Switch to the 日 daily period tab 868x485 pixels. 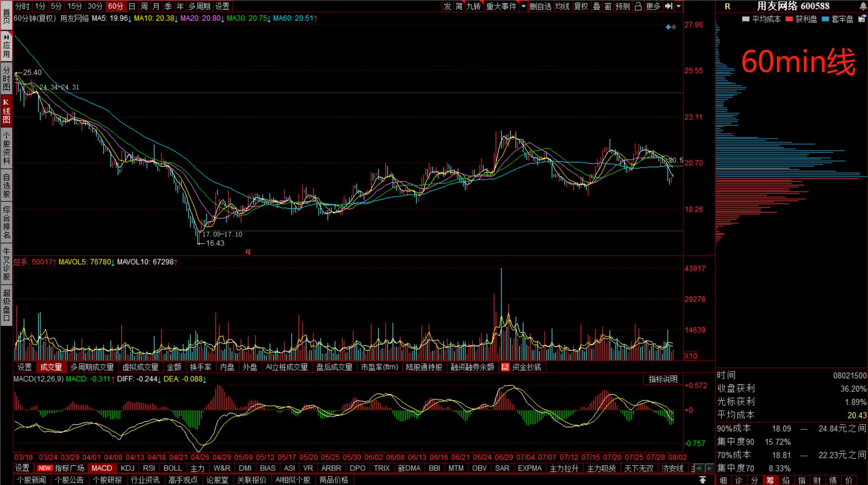coord(132,6)
